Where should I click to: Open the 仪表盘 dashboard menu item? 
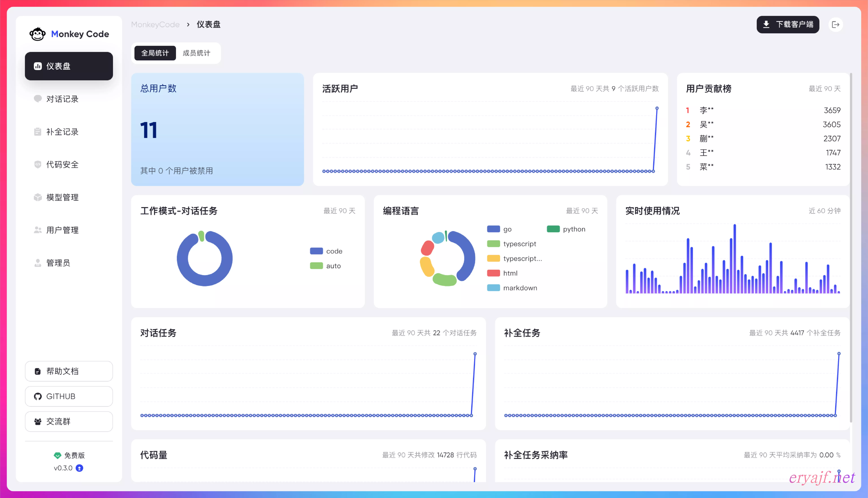pyautogui.click(x=69, y=66)
